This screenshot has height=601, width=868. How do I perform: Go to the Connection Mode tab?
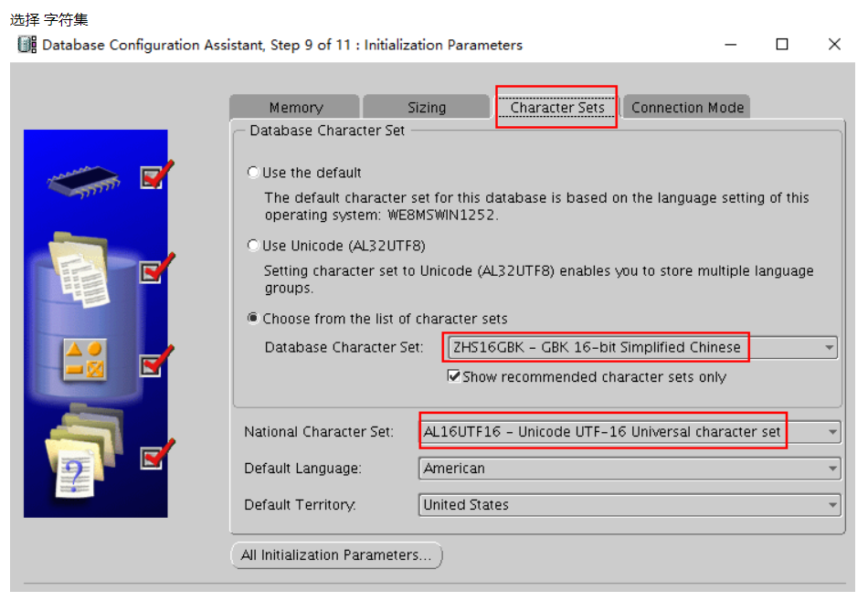point(687,107)
